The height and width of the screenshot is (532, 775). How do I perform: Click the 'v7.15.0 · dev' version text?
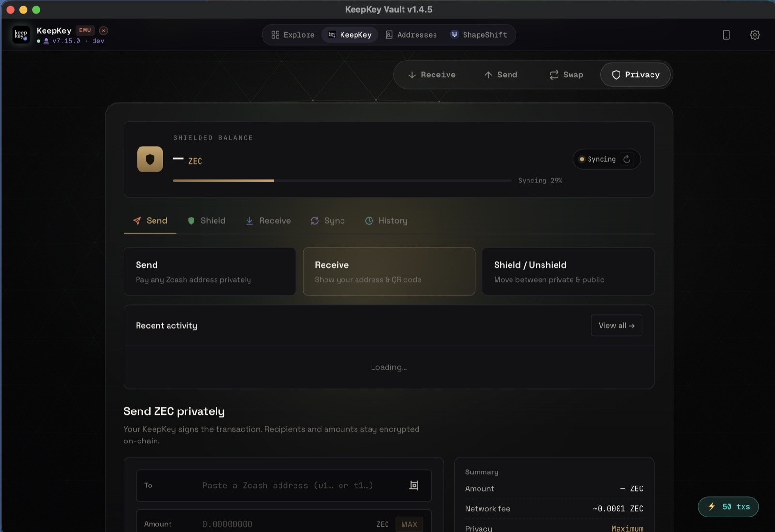(78, 41)
